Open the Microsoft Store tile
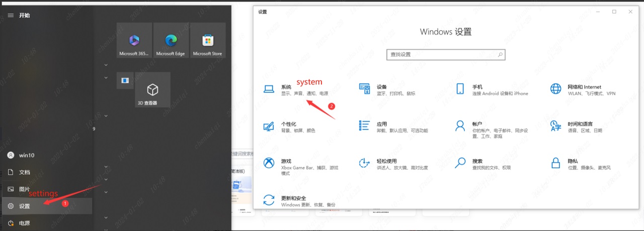 click(x=207, y=41)
